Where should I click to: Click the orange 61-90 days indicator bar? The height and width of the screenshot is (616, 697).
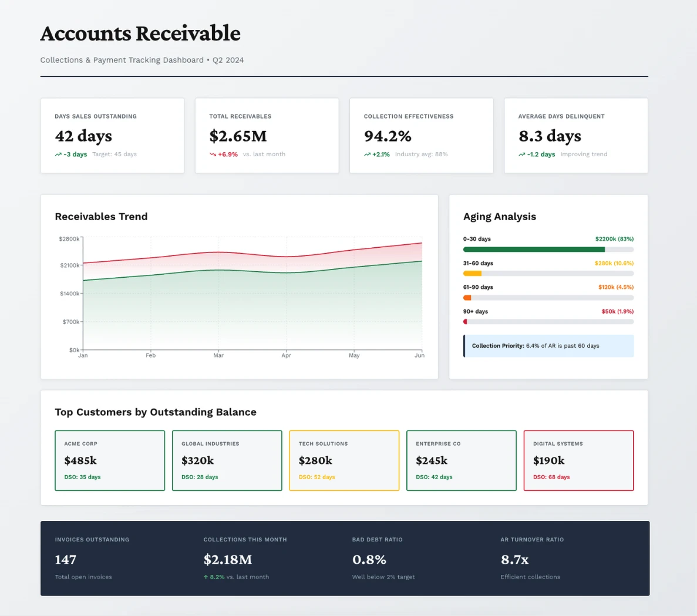coord(467,297)
